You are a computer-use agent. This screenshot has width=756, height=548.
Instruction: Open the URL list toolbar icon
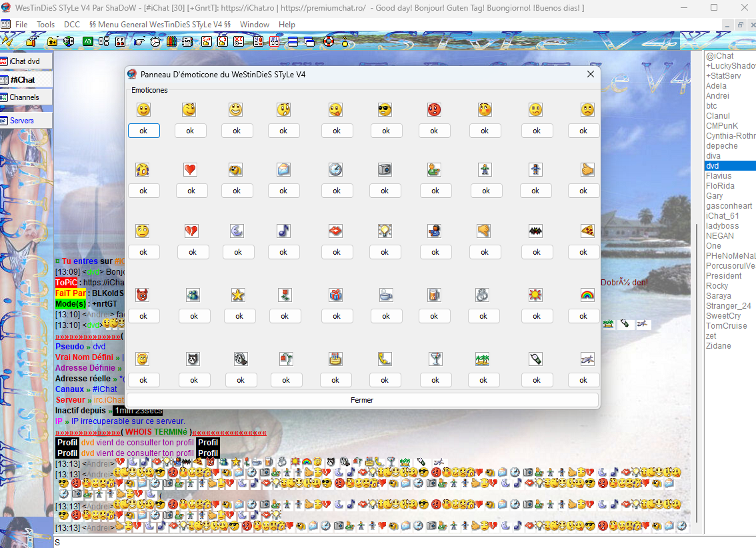click(275, 41)
